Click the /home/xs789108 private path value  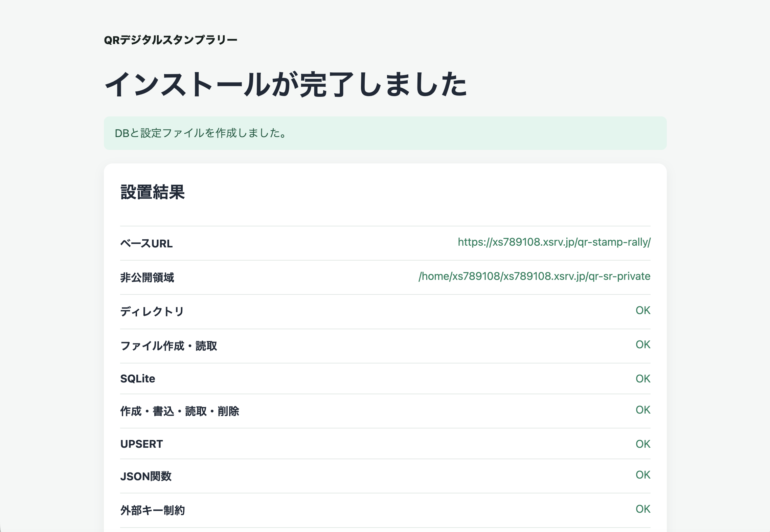(534, 276)
